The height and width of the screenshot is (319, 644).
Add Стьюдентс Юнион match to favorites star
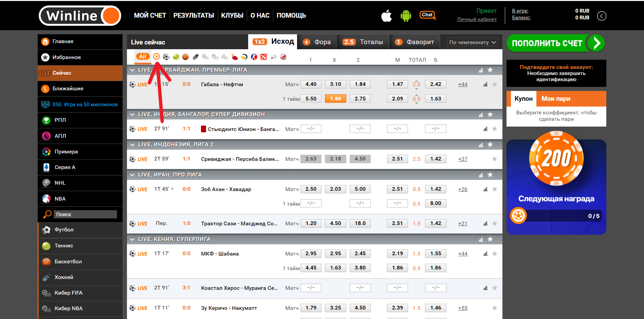pos(495,129)
